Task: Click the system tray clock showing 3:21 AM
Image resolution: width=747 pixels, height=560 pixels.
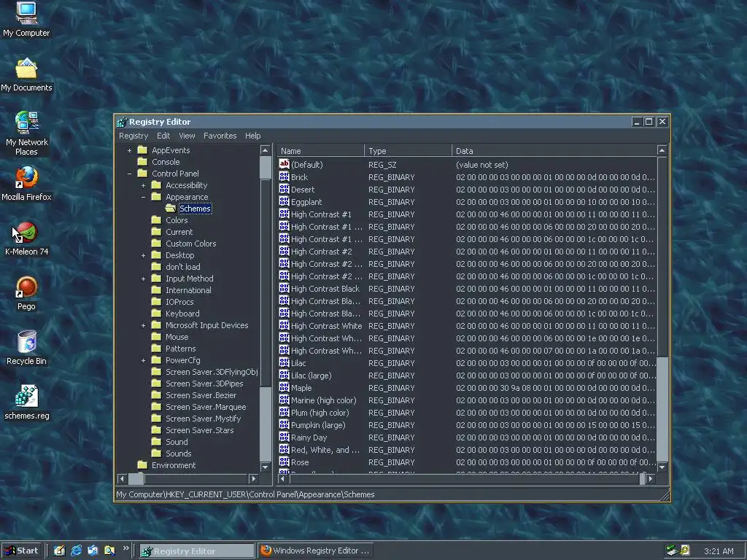Action: 719,551
